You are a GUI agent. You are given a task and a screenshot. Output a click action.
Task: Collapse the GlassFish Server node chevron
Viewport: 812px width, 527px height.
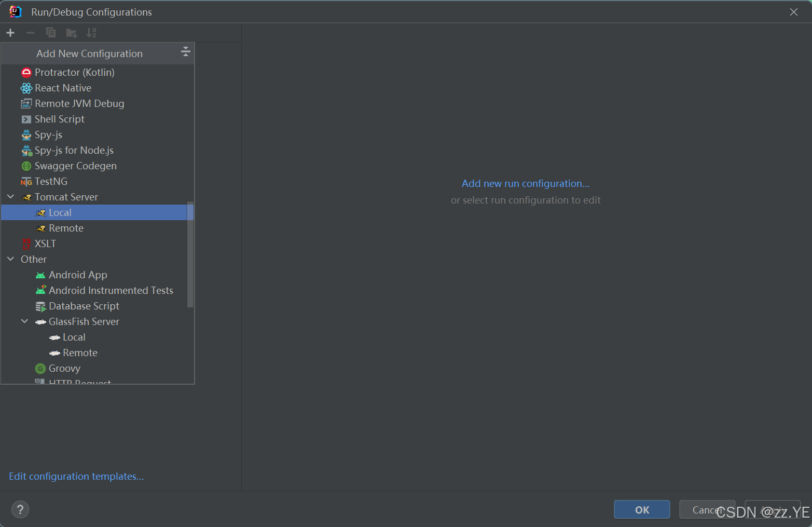pos(24,321)
